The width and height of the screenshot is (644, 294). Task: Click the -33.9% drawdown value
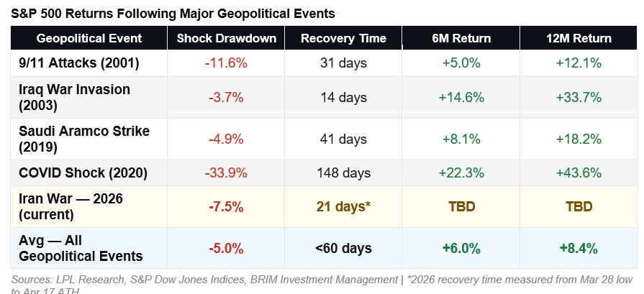[226, 173]
